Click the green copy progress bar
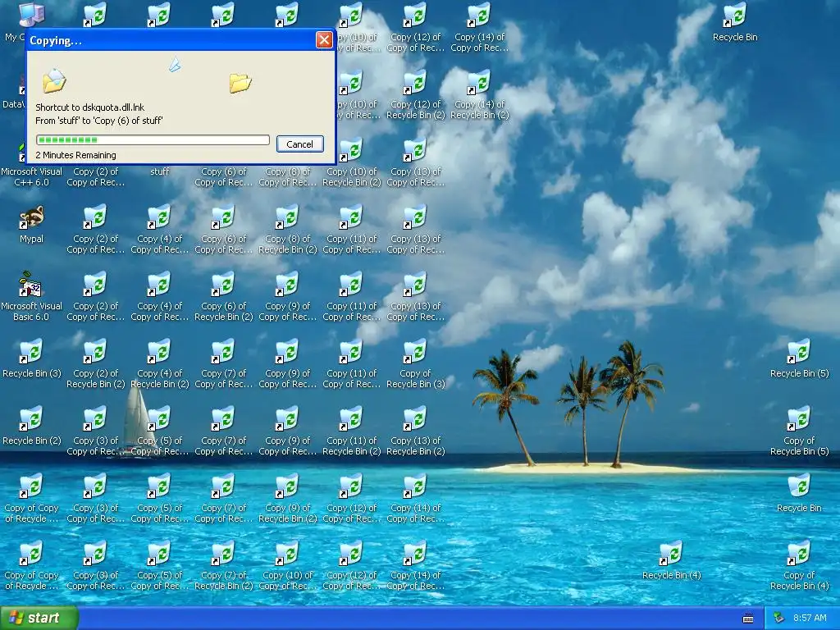The width and height of the screenshot is (840, 630). point(153,139)
